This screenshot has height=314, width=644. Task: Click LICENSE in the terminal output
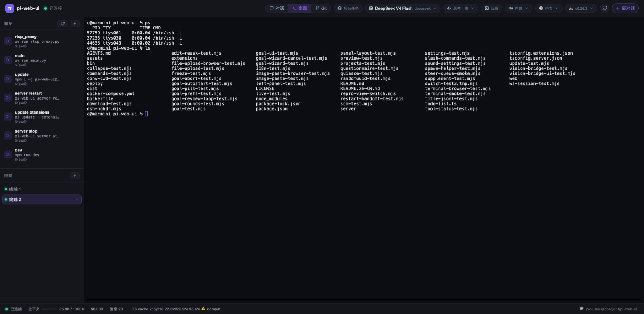click(x=265, y=89)
